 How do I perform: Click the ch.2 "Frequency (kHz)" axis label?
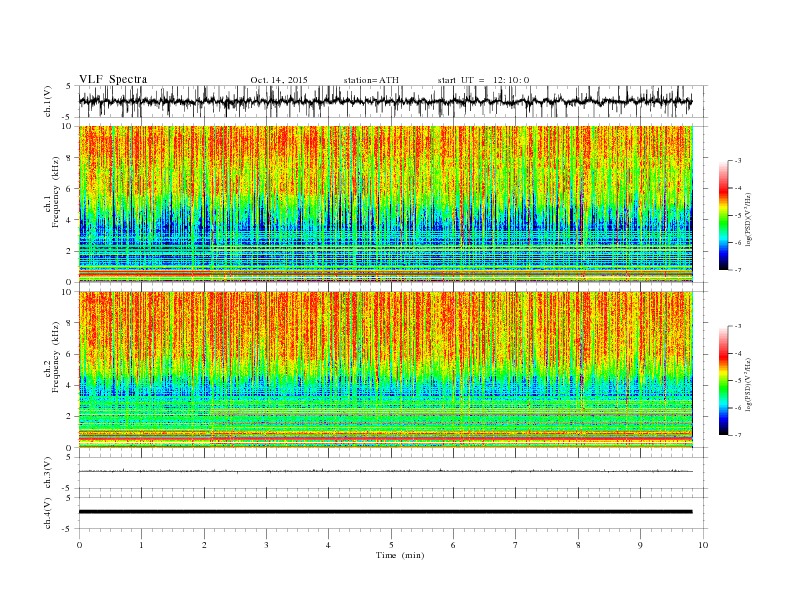(x=56, y=357)
